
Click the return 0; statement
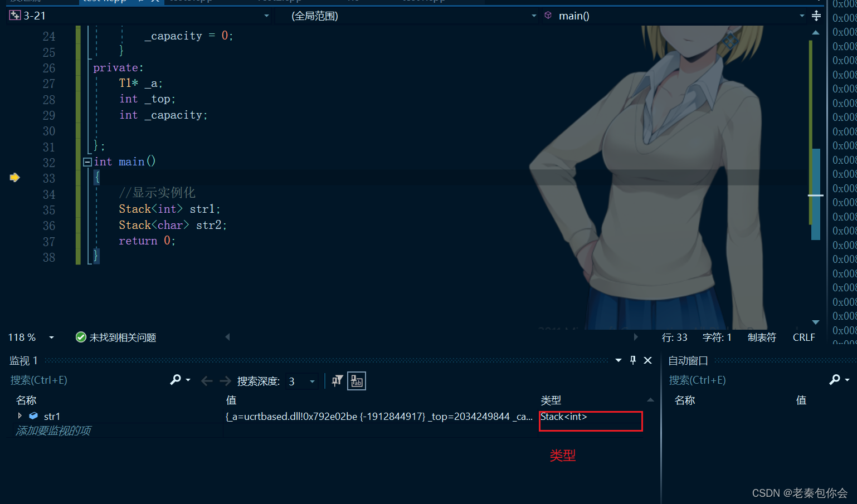pyautogui.click(x=147, y=241)
